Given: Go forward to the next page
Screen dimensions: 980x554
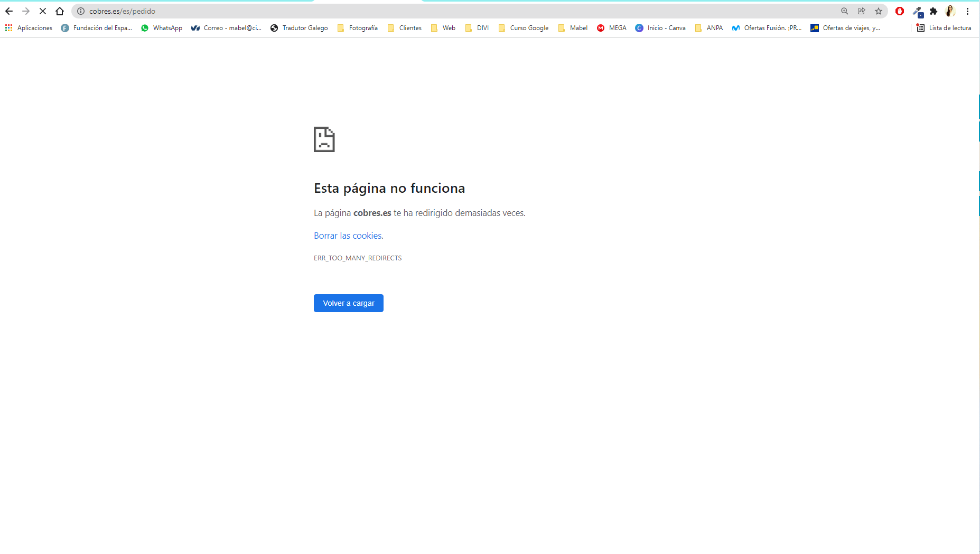Looking at the screenshot, I should (x=26, y=11).
